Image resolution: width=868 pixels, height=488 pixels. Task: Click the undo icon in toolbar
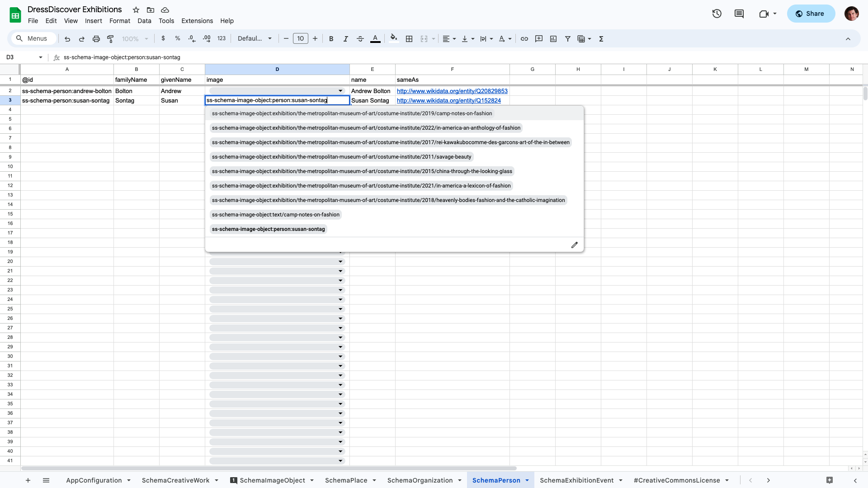pos(67,39)
